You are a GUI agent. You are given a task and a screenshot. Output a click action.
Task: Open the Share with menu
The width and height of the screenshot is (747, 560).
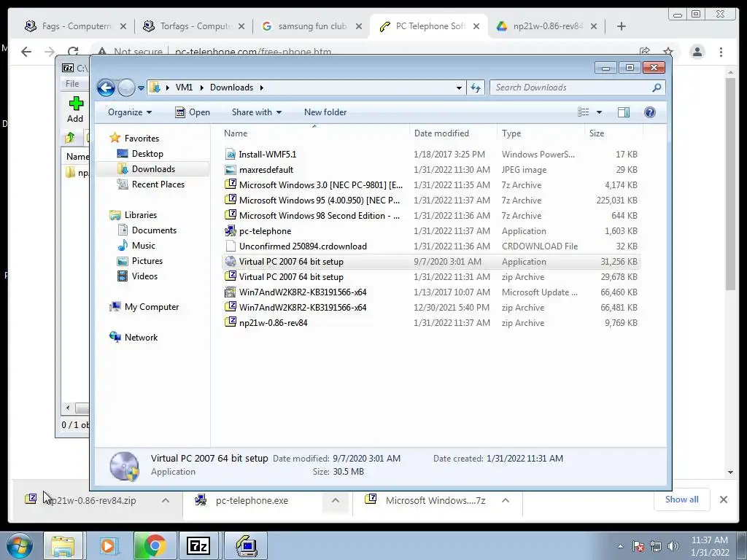256,112
